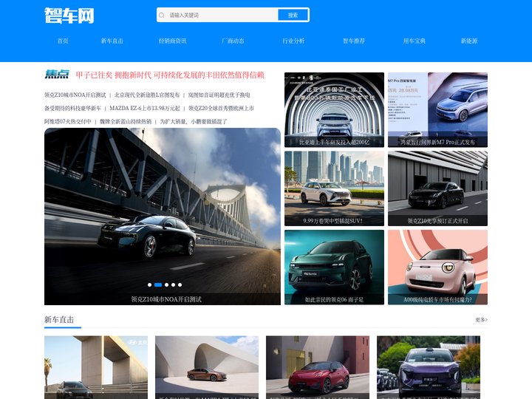The width and height of the screenshot is (532, 399).
Task: Open the 岚图知音 超充 article link
Action: [219, 95]
